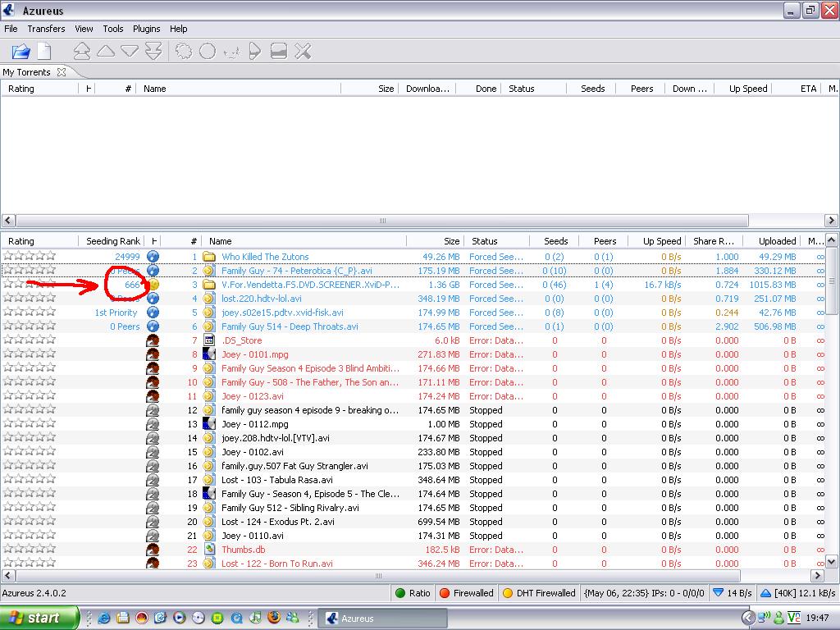Image resolution: width=840 pixels, height=630 pixels.
Task: Click health icon for Lost - 103 - Tabula Rasa
Action: (153, 479)
